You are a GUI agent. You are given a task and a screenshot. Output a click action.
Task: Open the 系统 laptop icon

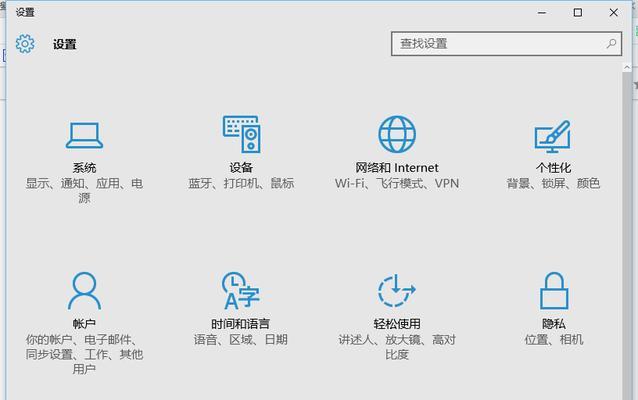[84, 136]
